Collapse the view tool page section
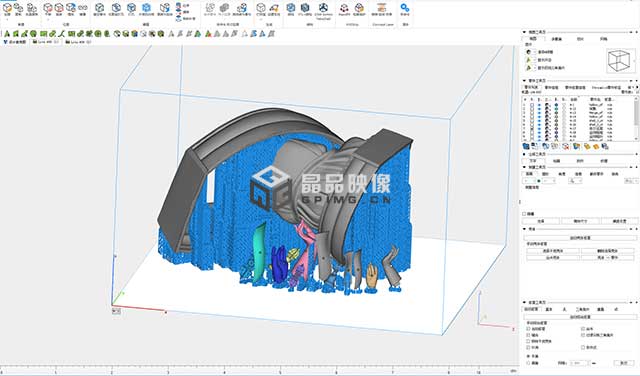Image resolution: width=640 pixels, height=376 pixels. (524, 32)
